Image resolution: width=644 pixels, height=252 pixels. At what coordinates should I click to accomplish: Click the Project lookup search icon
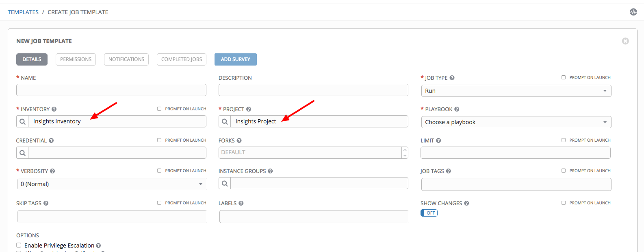(225, 121)
